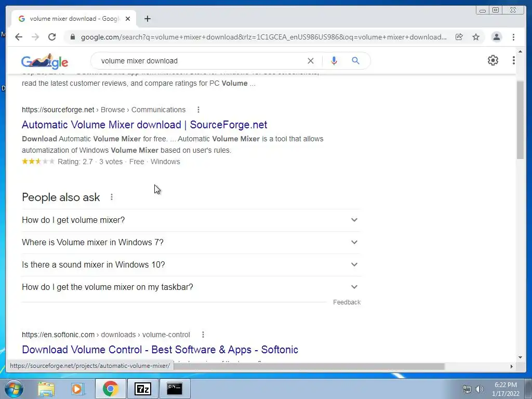532x399 pixels.
Task: Open options dots next to SourceForge result
Action: tap(198, 110)
